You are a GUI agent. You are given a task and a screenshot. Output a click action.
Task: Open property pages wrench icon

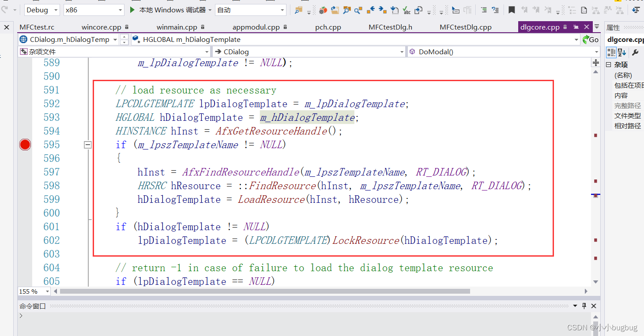click(x=635, y=52)
